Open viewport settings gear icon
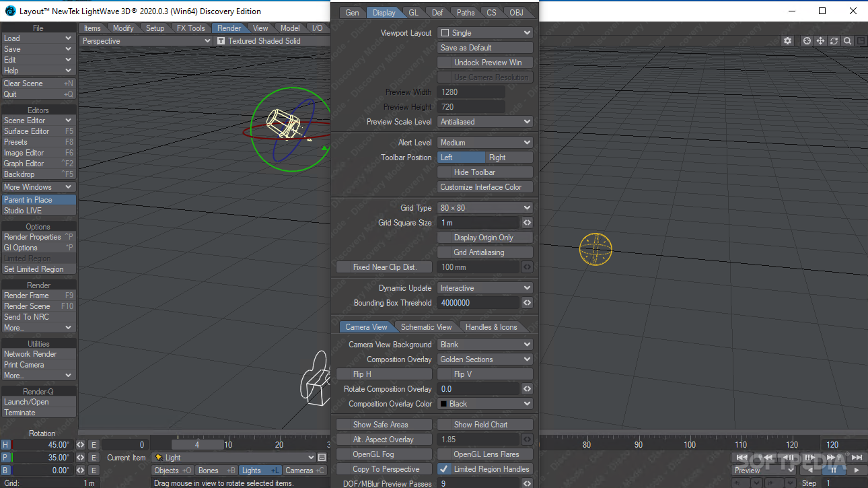868x488 pixels. (787, 41)
